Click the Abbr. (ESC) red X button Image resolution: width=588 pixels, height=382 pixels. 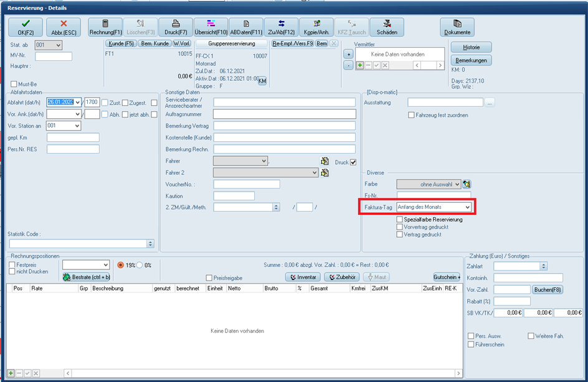64,27
